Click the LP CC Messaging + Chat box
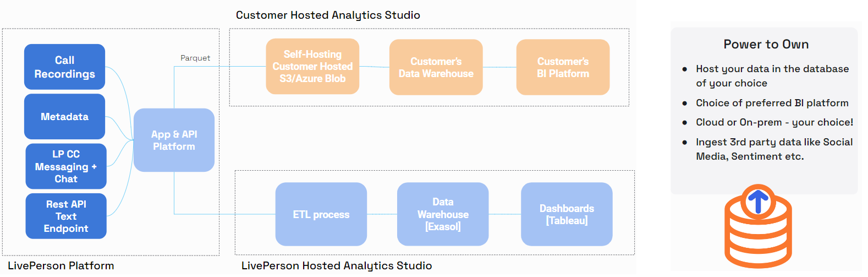Viewport: 868px width, 277px height. (66, 166)
